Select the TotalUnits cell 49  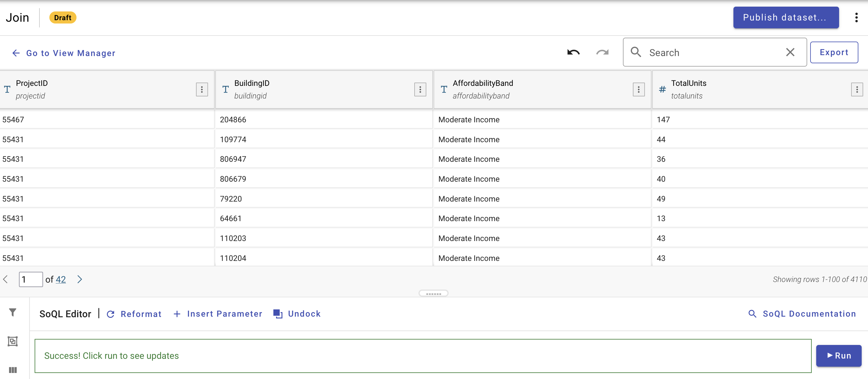point(760,199)
